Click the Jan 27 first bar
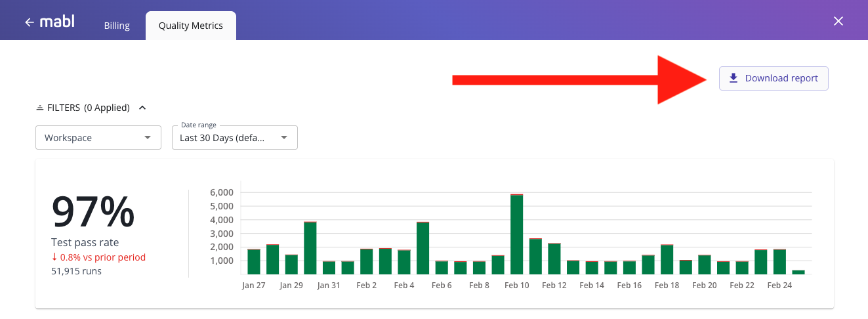 254,261
